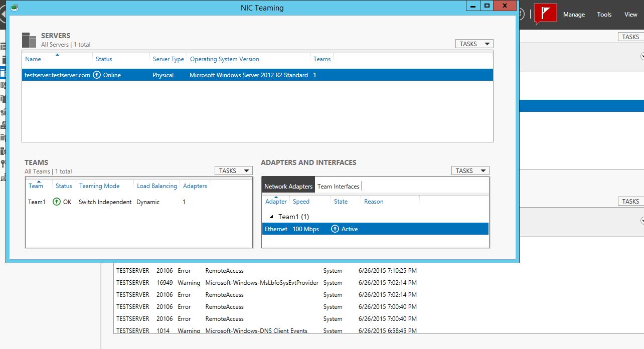Click the Active state icon for Ethernet
The width and height of the screenshot is (644, 349).
click(x=335, y=229)
